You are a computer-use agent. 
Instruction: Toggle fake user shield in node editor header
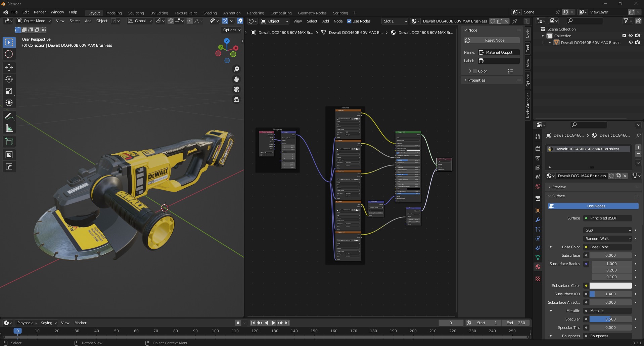point(493,21)
